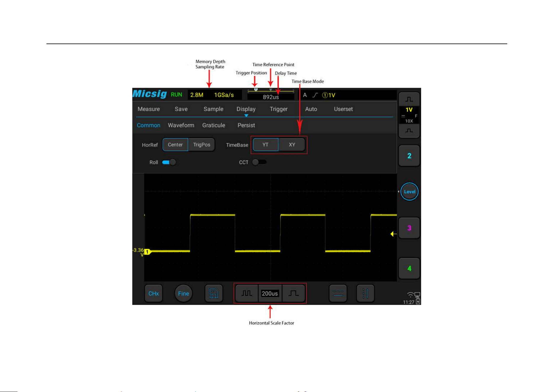Enable channel 2 button
Screen dimensions: 554x392
coord(409,156)
